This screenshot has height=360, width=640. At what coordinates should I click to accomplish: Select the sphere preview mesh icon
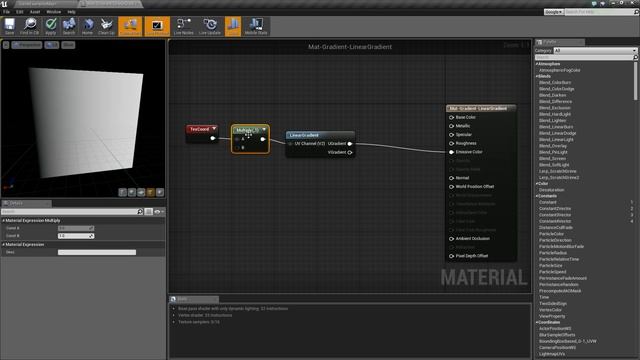pos(132,192)
